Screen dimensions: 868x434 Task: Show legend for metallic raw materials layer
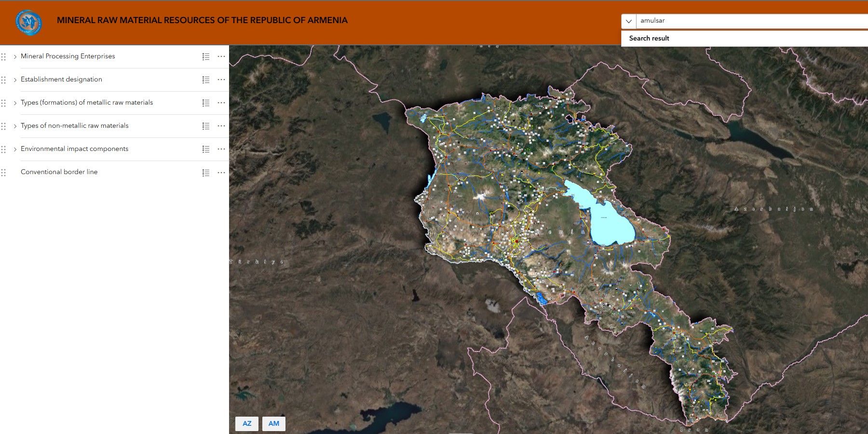pos(206,103)
